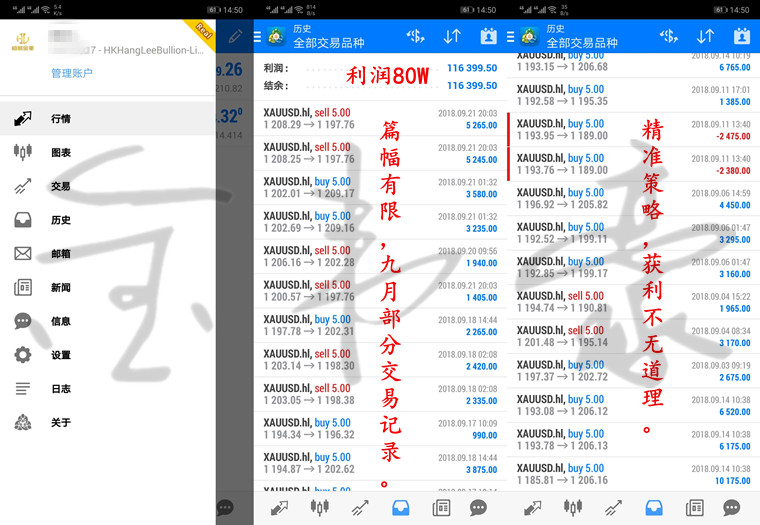This screenshot has height=525, width=760.
Task: Select news tab in right panel bottom bar
Action: coord(695,507)
